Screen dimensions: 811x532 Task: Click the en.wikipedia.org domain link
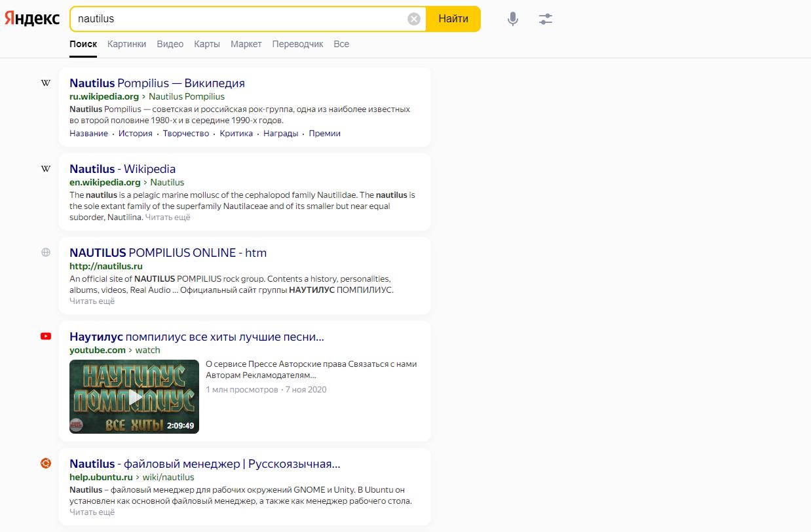point(105,182)
